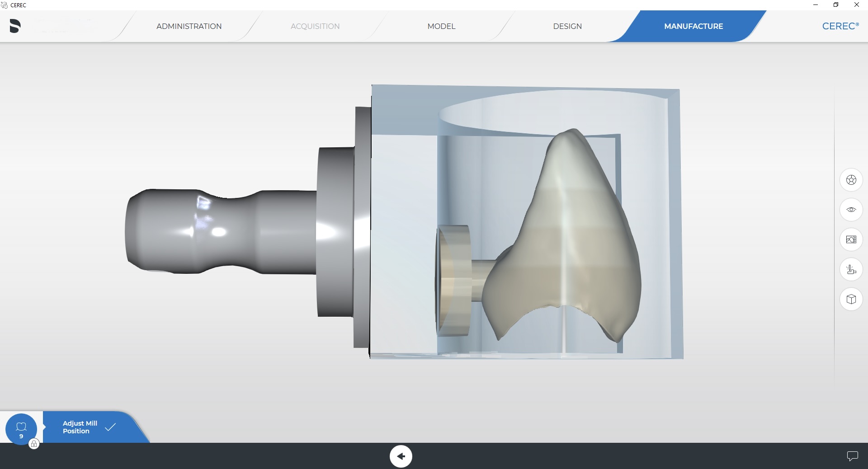The width and height of the screenshot is (868, 469).
Task: Click the 3D cube block icon
Action: click(851, 299)
